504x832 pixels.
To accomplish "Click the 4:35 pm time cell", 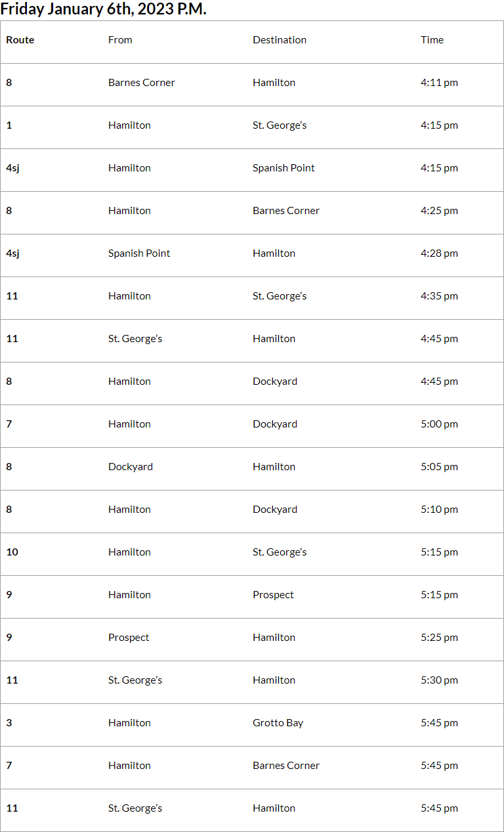I will [439, 296].
